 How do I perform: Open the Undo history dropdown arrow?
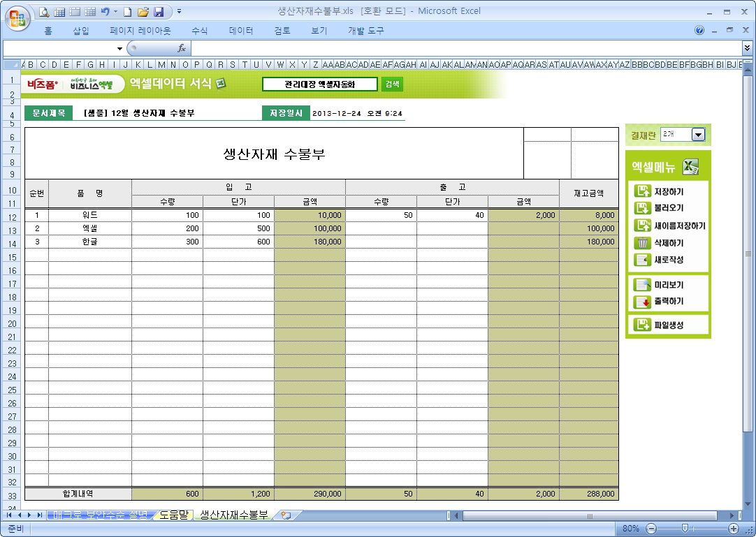click(116, 12)
